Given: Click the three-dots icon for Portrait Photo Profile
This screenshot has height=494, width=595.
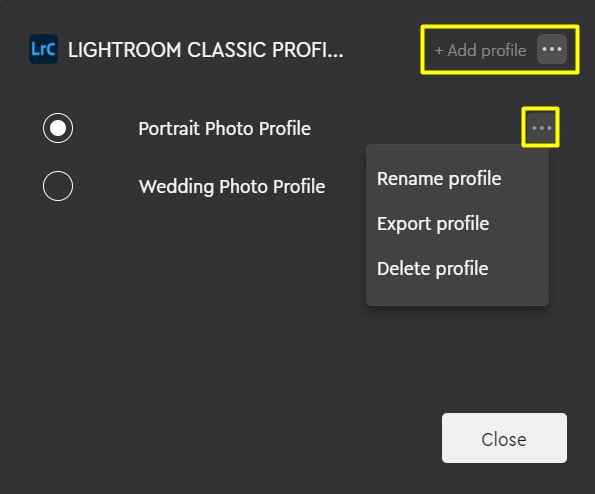Looking at the screenshot, I should [x=541, y=128].
